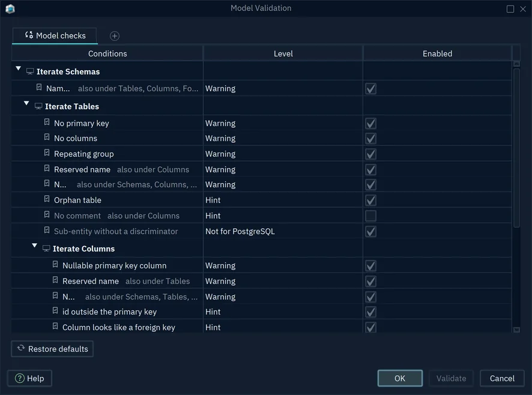
Task: Open Level cell showing Not for PostgreSQL
Action: (x=283, y=232)
